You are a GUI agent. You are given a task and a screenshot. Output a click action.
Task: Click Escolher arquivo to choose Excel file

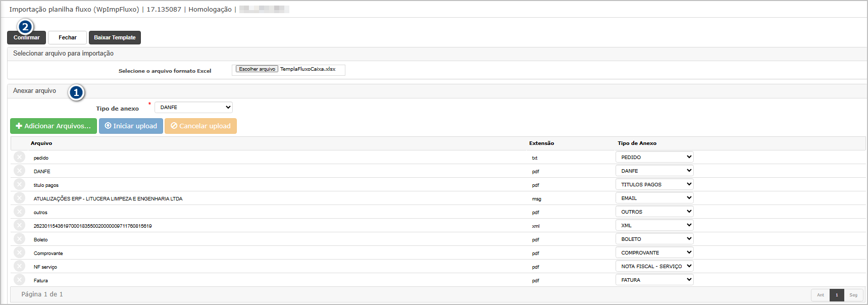[257, 69]
